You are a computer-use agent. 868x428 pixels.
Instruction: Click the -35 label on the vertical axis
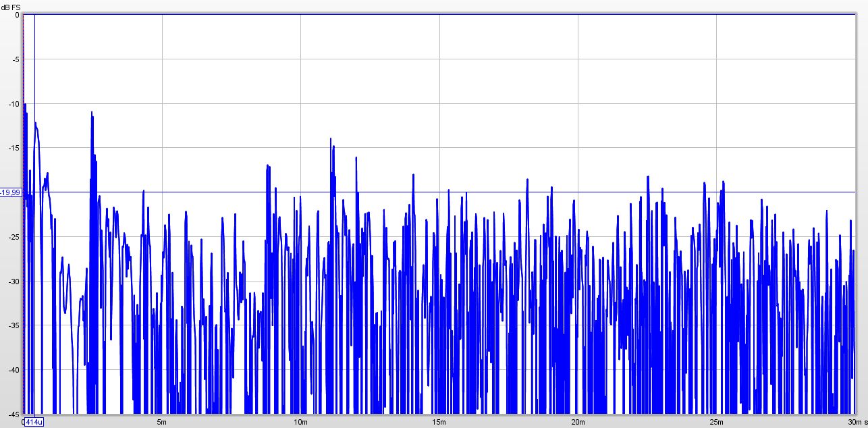[x=16, y=326]
